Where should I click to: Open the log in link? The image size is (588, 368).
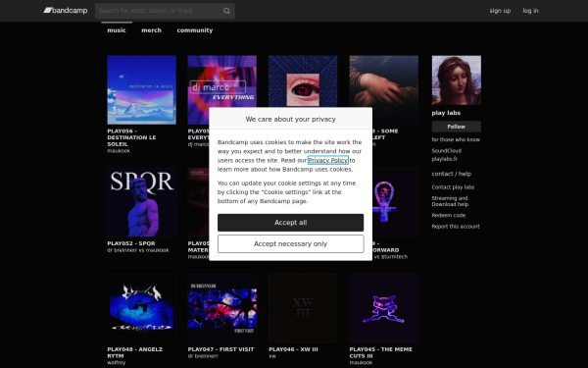click(530, 11)
